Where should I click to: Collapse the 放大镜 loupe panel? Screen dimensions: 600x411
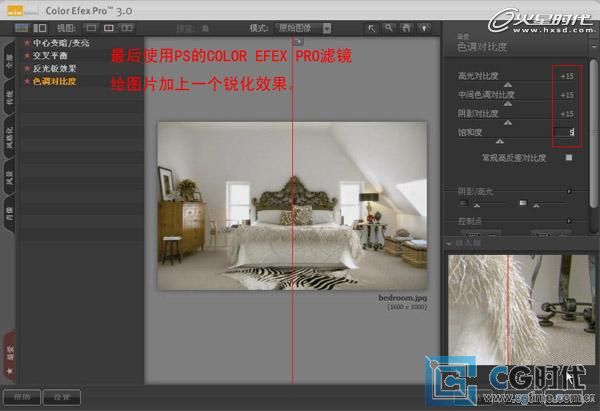pyautogui.click(x=449, y=243)
